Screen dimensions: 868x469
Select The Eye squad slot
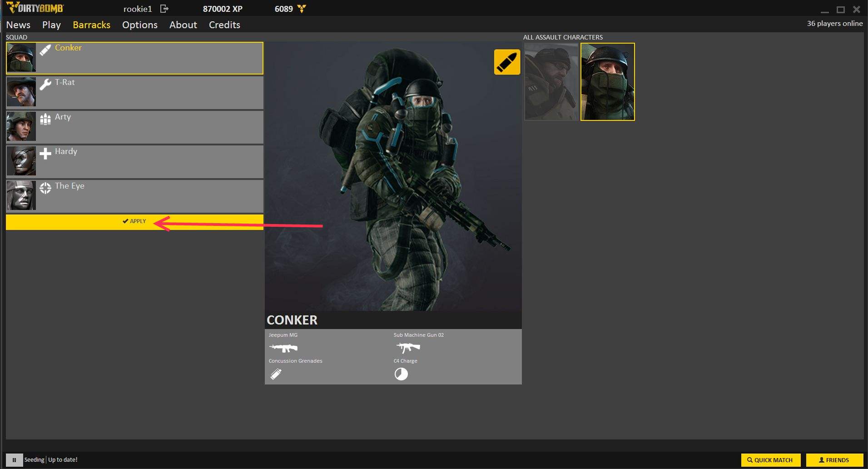(x=134, y=196)
